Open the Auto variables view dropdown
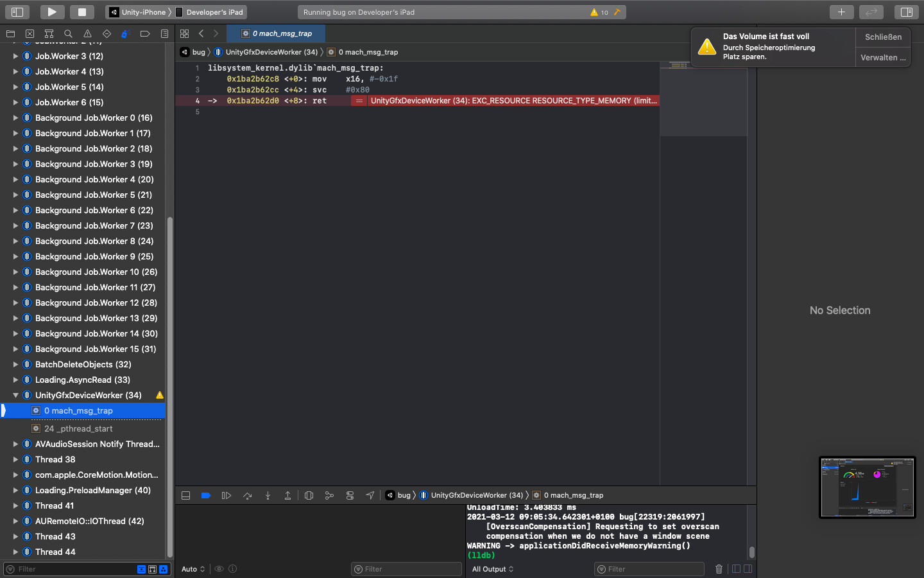Viewport: 924px width, 578px height. pyautogui.click(x=193, y=569)
